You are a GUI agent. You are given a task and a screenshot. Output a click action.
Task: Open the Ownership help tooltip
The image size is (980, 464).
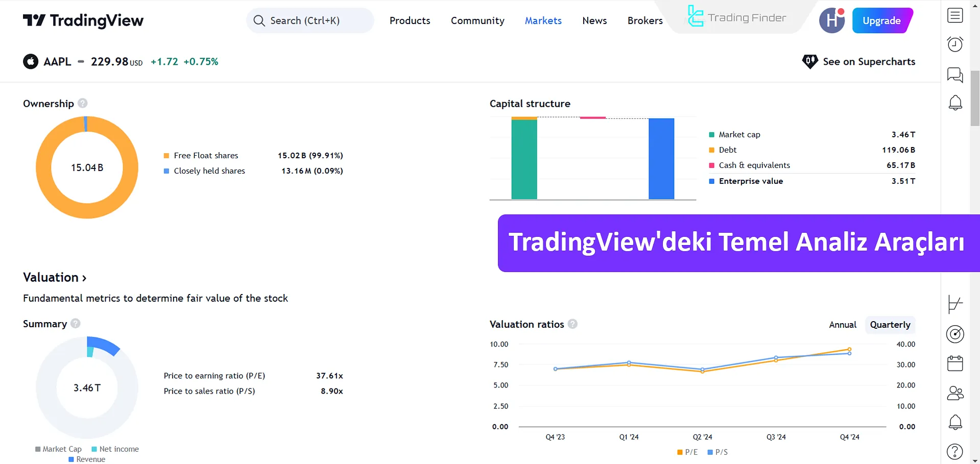pos(82,103)
